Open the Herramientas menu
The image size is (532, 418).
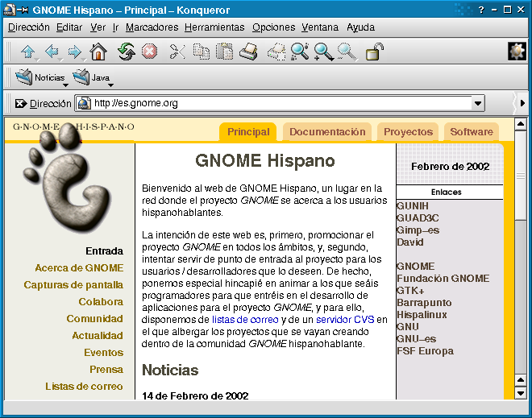click(x=214, y=27)
